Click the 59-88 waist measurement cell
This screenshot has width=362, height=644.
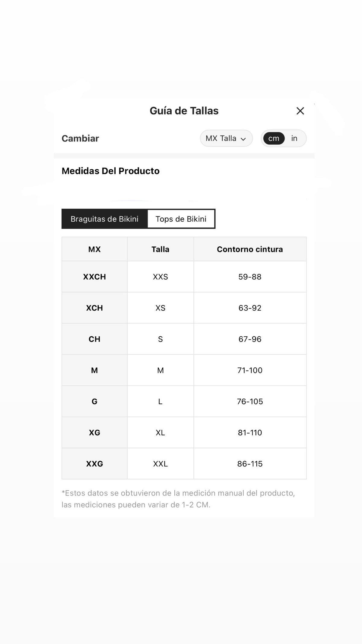tap(250, 277)
